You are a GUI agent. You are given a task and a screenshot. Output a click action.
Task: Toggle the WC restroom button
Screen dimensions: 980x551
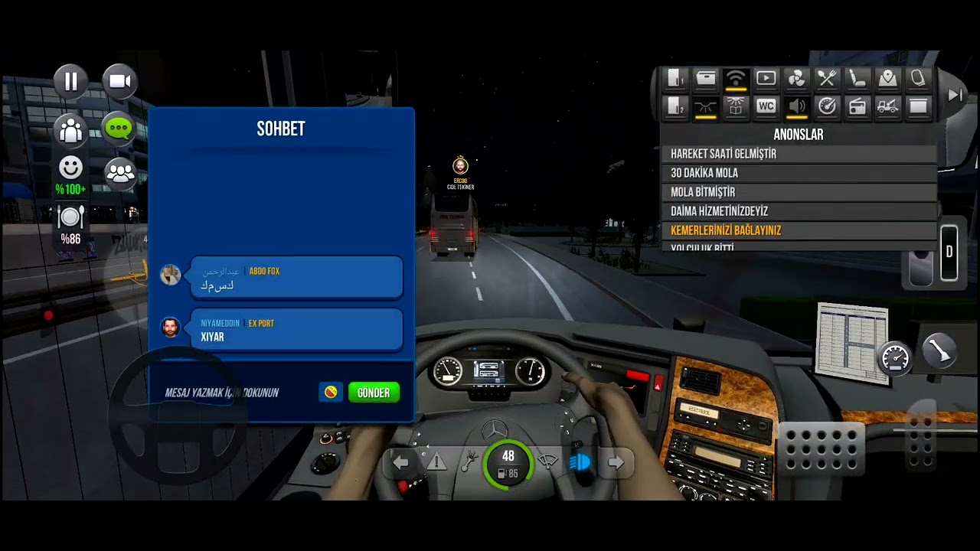click(x=766, y=106)
